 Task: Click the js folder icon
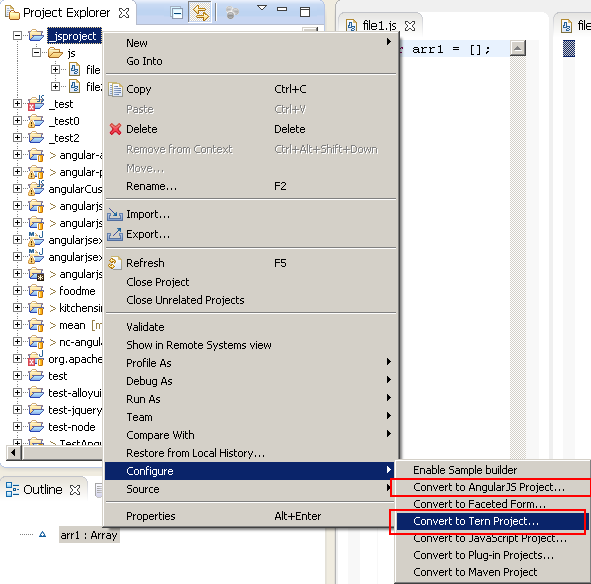pyautogui.click(x=55, y=53)
